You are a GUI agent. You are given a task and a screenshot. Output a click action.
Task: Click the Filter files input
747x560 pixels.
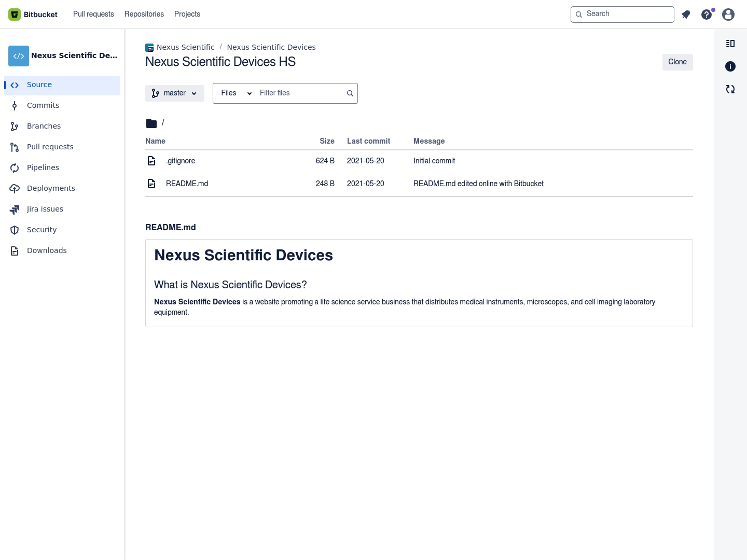301,93
